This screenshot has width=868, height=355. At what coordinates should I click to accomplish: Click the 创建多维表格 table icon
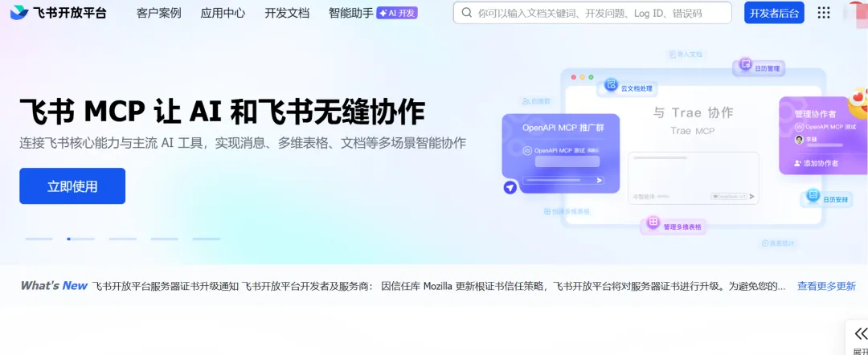tap(547, 211)
